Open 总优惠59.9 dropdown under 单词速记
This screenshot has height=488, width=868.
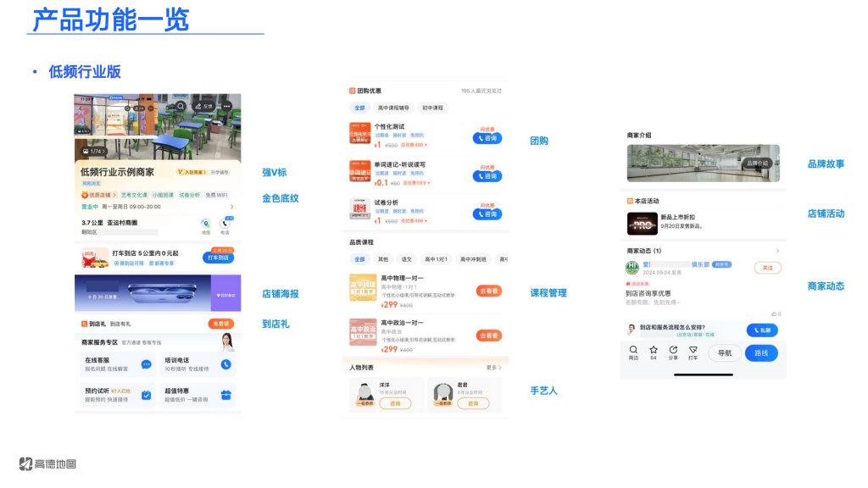[417, 183]
